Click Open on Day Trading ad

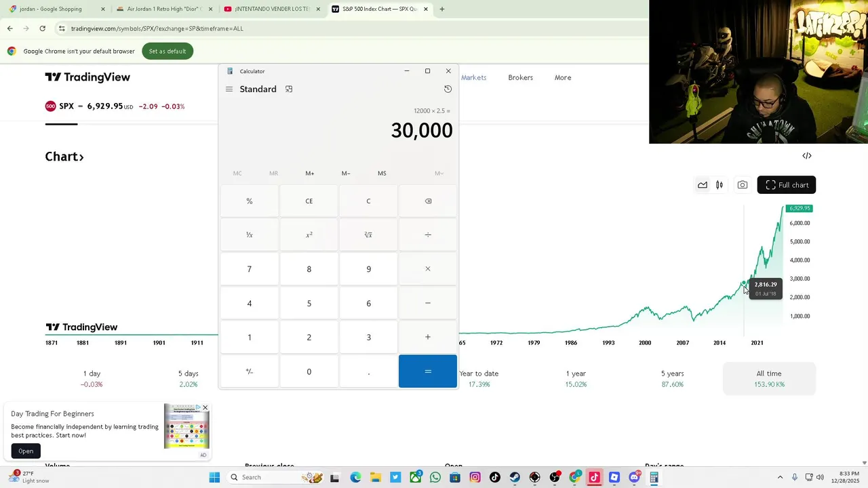26,451
